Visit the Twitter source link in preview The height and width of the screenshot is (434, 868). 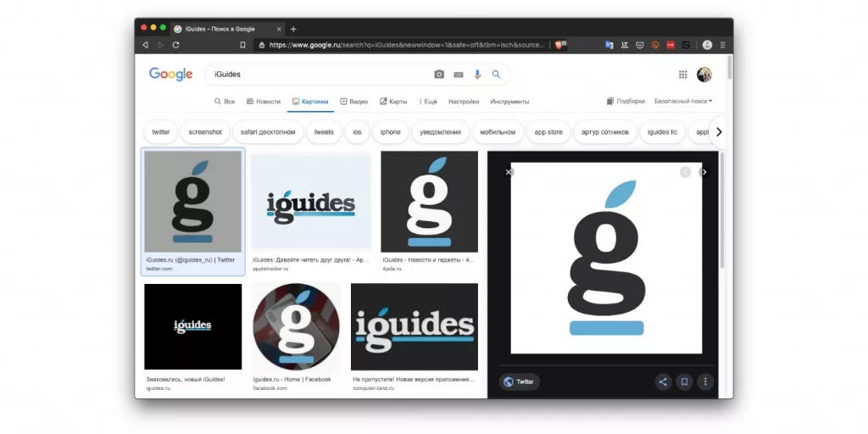tap(520, 381)
